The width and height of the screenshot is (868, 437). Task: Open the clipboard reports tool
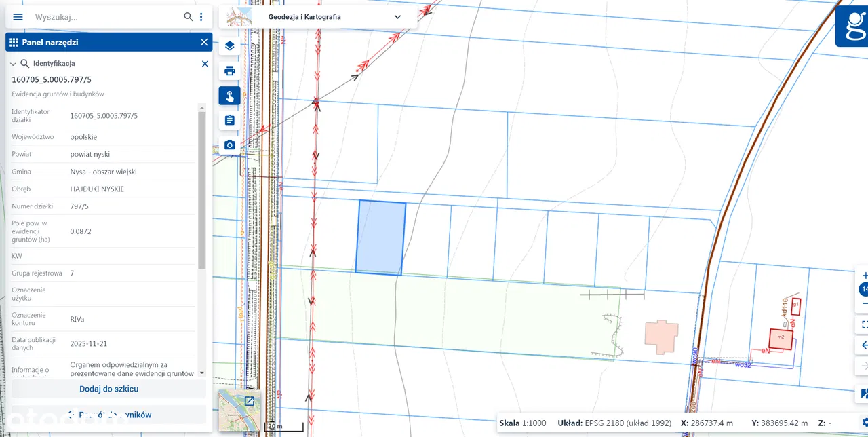229,120
